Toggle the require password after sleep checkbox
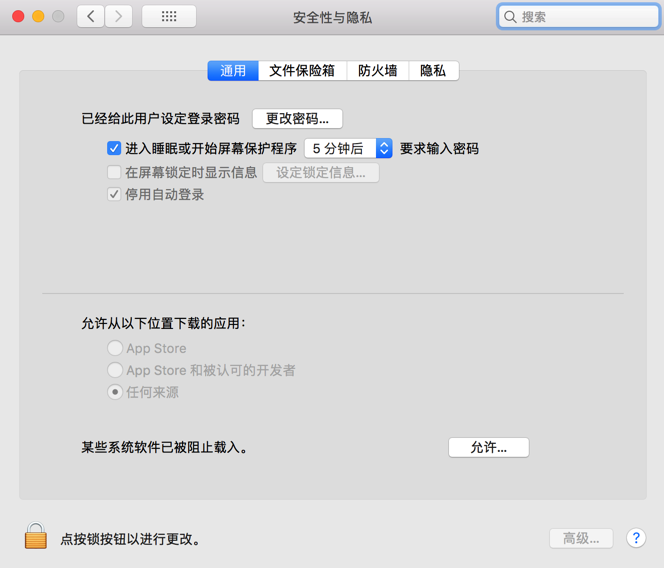Screen dimensions: 664x568 click(114, 148)
